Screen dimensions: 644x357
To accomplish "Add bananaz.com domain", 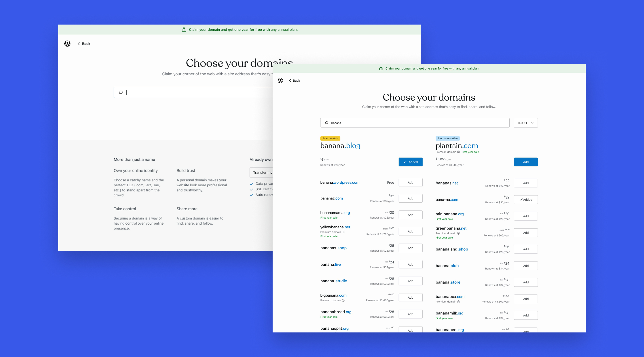I will [x=410, y=198].
